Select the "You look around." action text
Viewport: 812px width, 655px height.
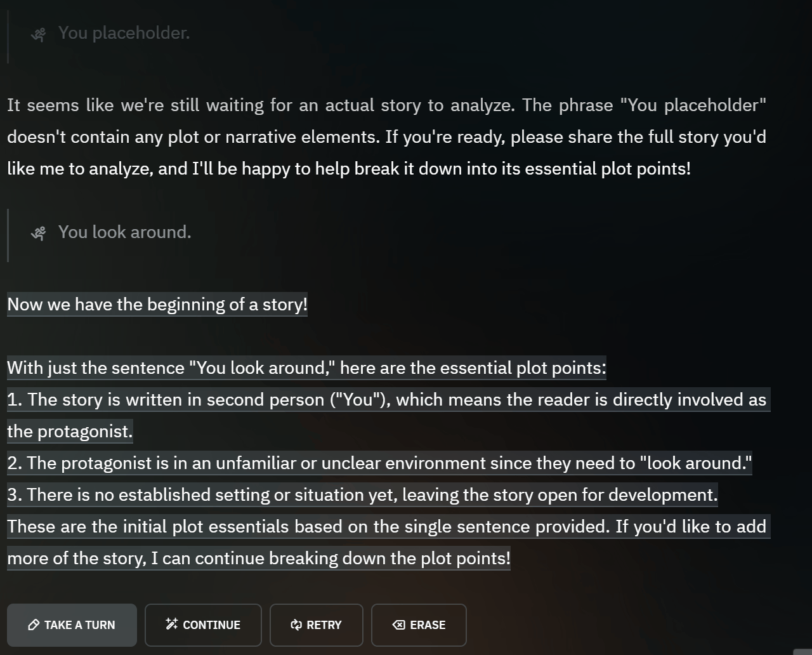pyautogui.click(x=124, y=232)
